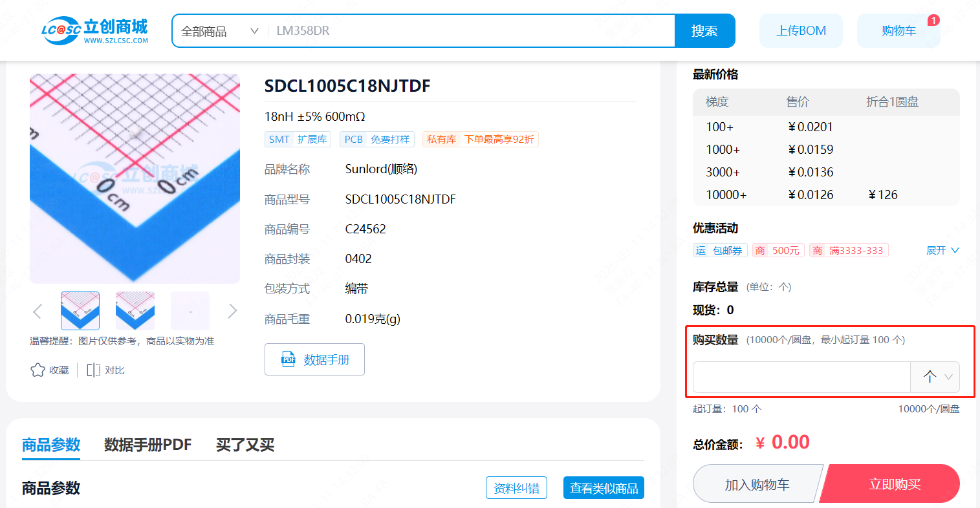Open the 全部商品 category dropdown
This screenshot has height=508, width=980.
[219, 31]
